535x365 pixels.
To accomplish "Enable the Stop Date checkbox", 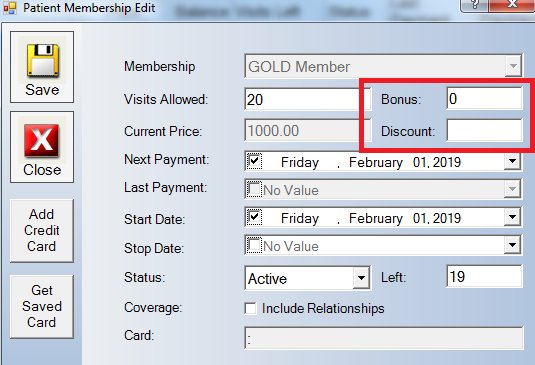I will 254,245.
